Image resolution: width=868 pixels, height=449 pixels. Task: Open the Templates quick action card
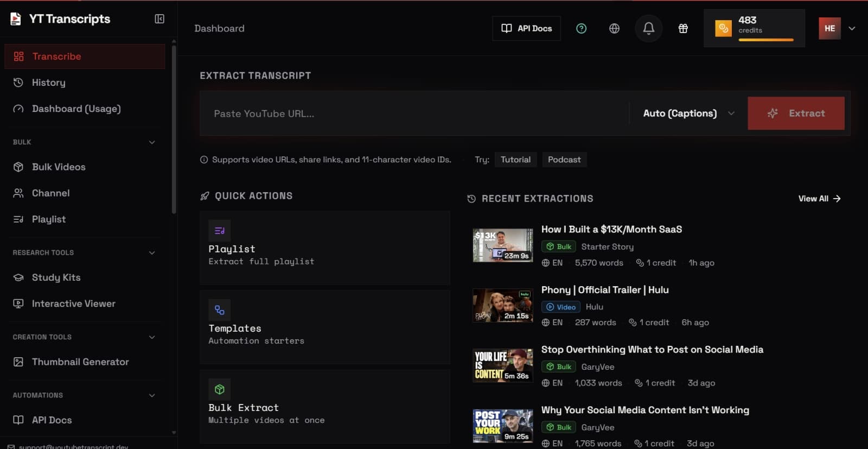[325, 327]
